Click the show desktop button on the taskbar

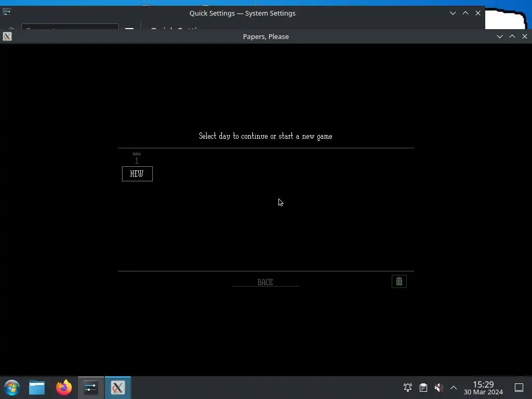click(519, 388)
